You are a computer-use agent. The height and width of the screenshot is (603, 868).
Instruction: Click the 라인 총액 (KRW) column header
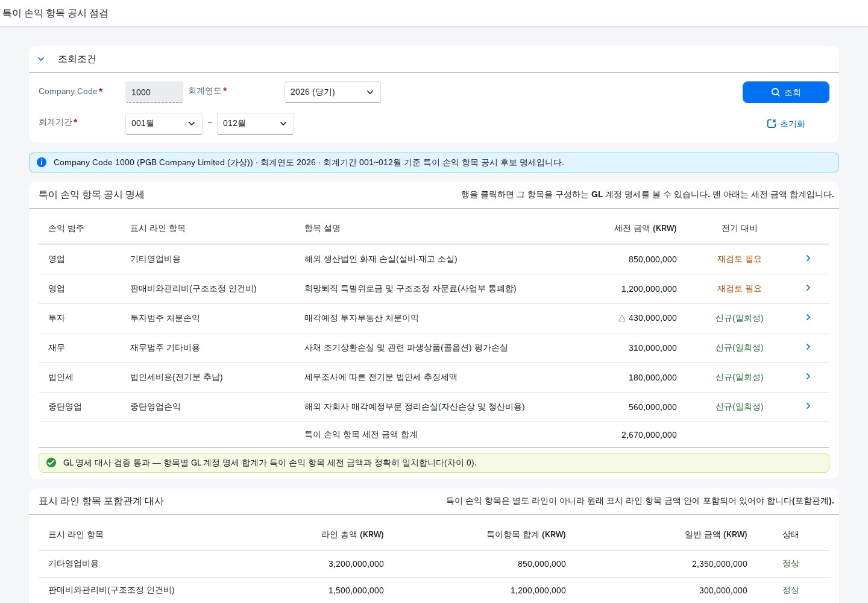coord(353,535)
